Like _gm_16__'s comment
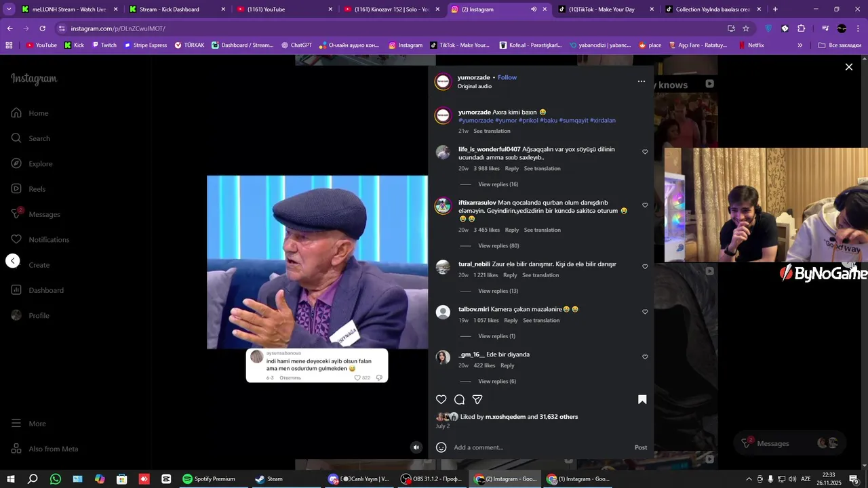868x488 pixels. coord(645,357)
